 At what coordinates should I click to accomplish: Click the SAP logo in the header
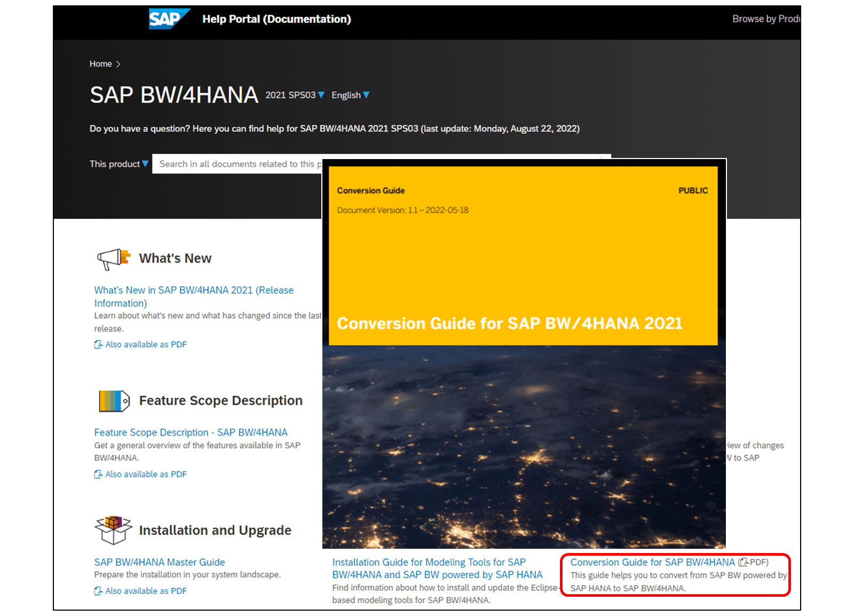point(169,19)
